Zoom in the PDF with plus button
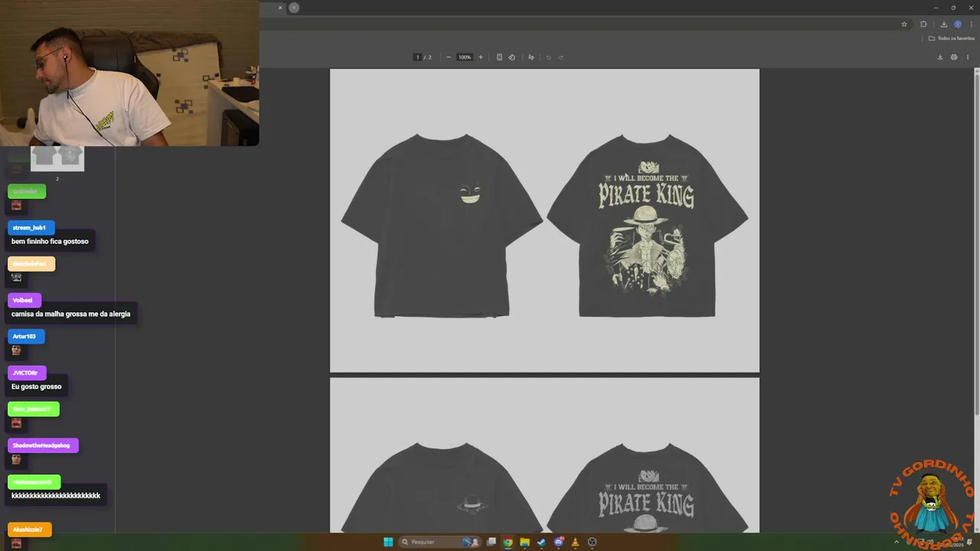980x551 pixels. [481, 57]
